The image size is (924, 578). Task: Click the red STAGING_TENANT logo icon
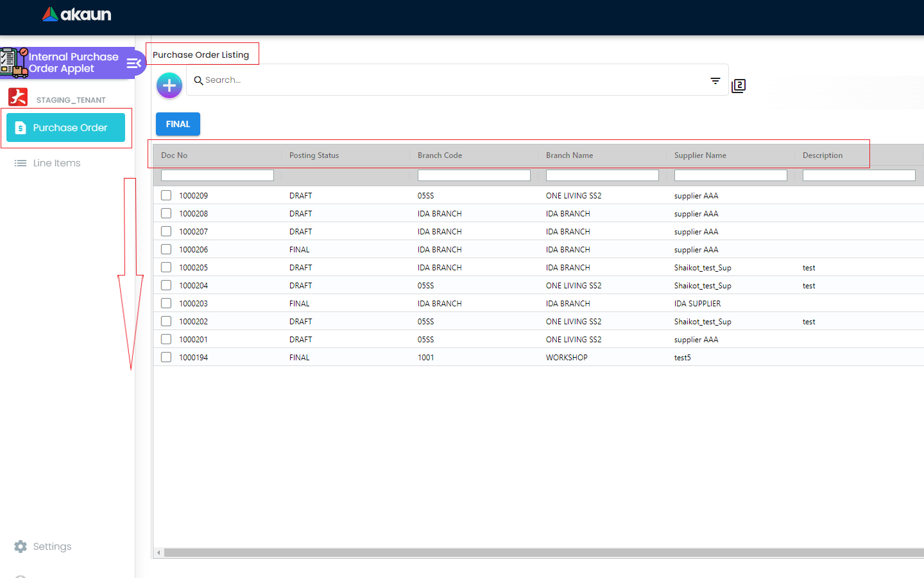pos(18,97)
